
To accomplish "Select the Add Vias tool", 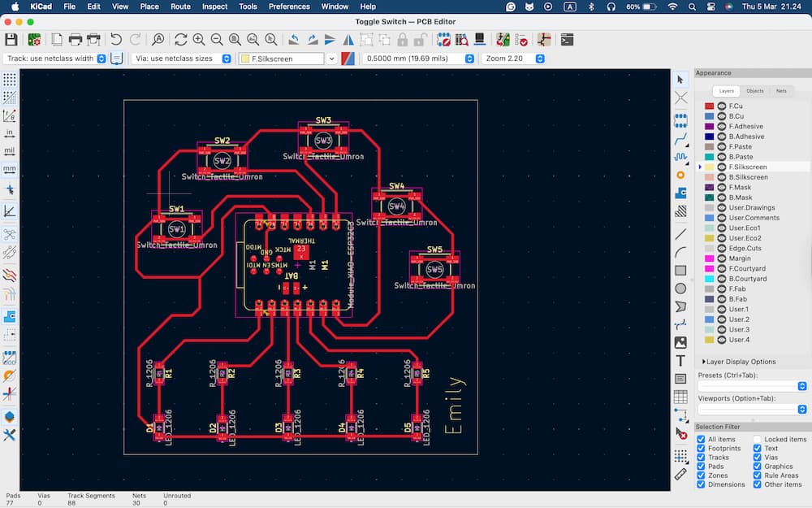I will point(680,175).
